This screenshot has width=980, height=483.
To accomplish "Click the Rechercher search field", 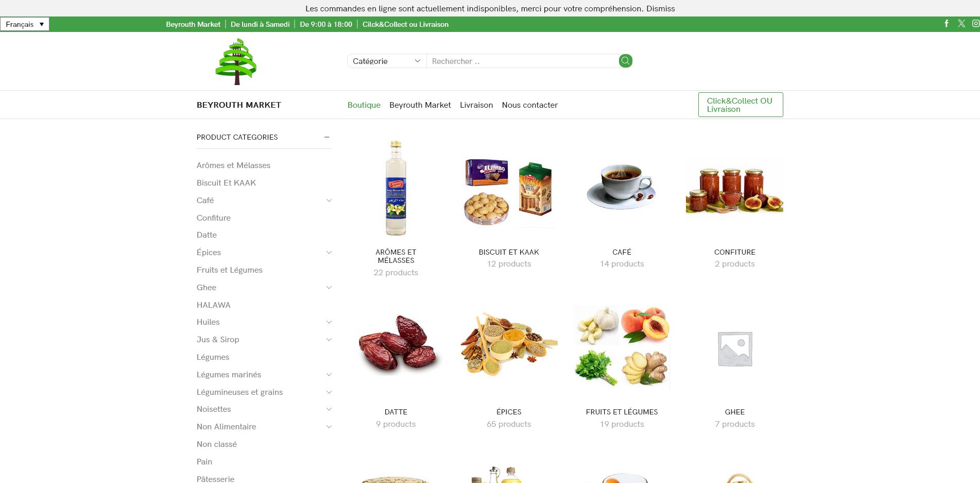I will [x=522, y=61].
